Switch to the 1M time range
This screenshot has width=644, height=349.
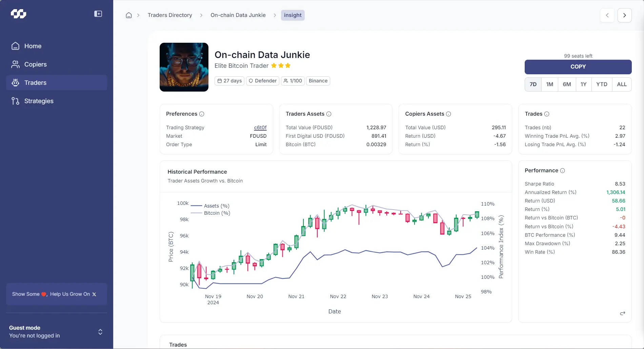click(x=550, y=84)
